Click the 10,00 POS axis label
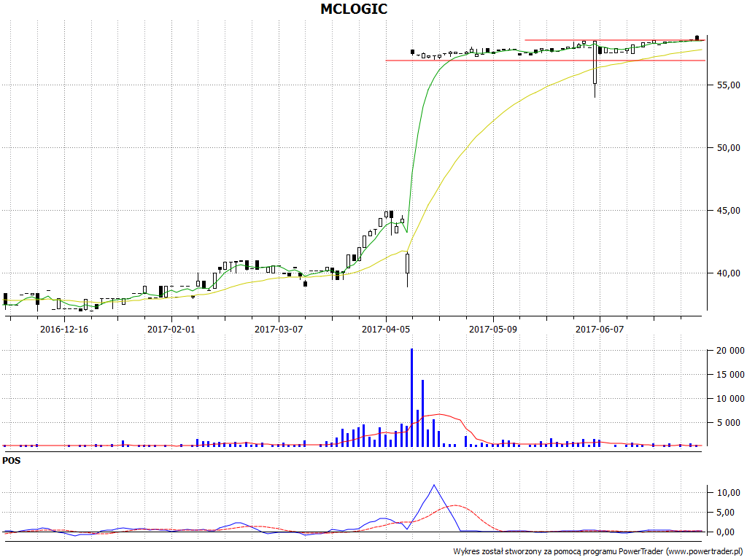The image size is (747, 560). point(729,493)
